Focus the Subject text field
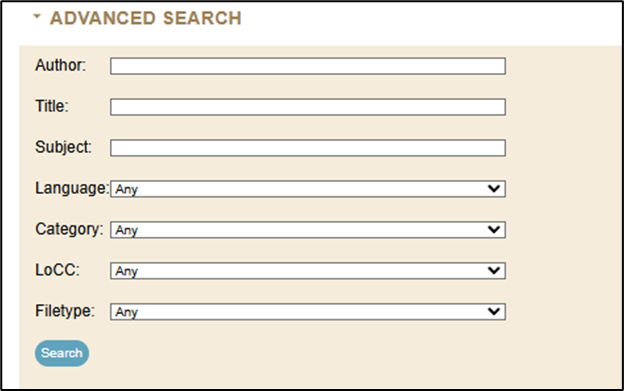624x391 pixels. 308,148
